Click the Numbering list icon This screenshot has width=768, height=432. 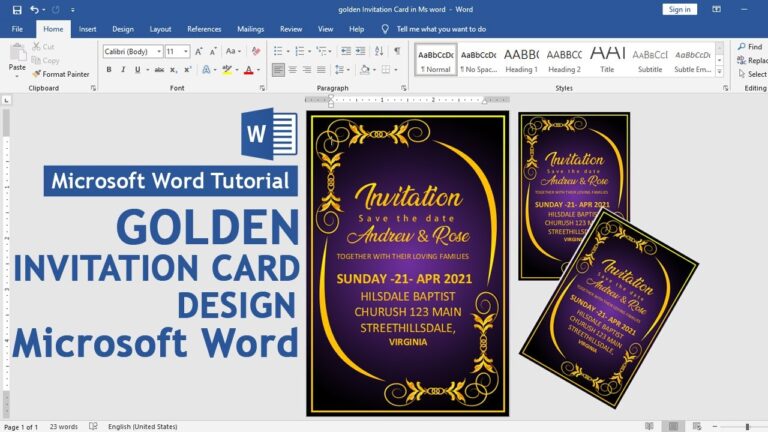(299, 51)
